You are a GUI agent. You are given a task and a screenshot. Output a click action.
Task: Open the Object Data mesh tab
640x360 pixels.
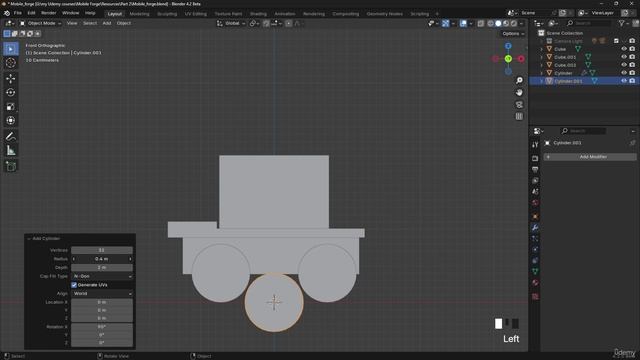tap(535, 271)
